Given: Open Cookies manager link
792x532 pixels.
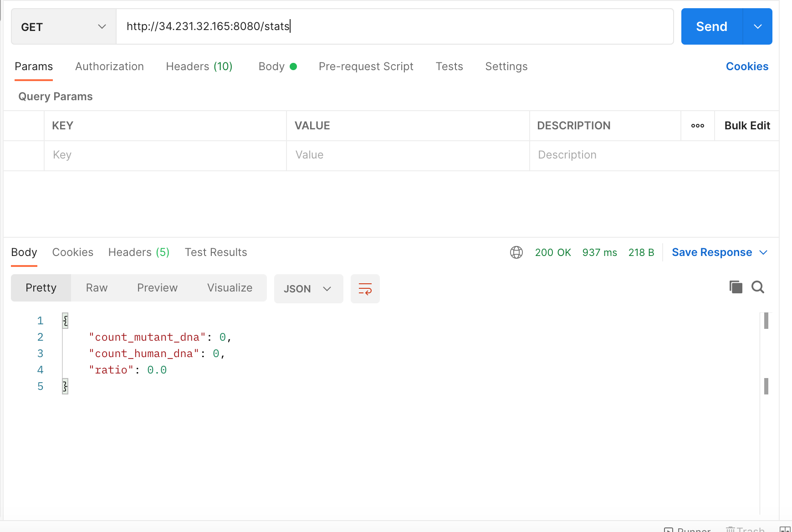Looking at the screenshot, I should point(746,66).
